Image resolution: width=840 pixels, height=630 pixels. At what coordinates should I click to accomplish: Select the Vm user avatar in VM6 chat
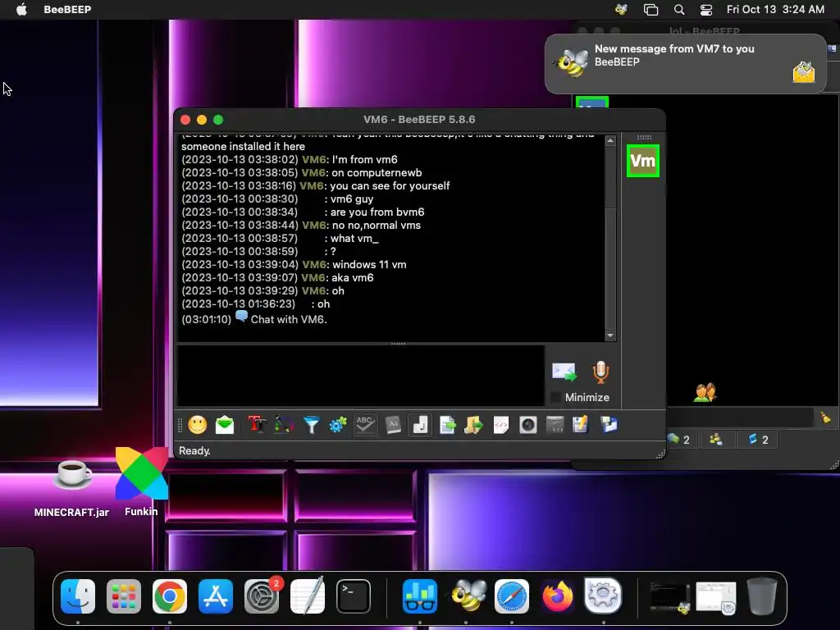pyautogui.click(x=643, y=161)
